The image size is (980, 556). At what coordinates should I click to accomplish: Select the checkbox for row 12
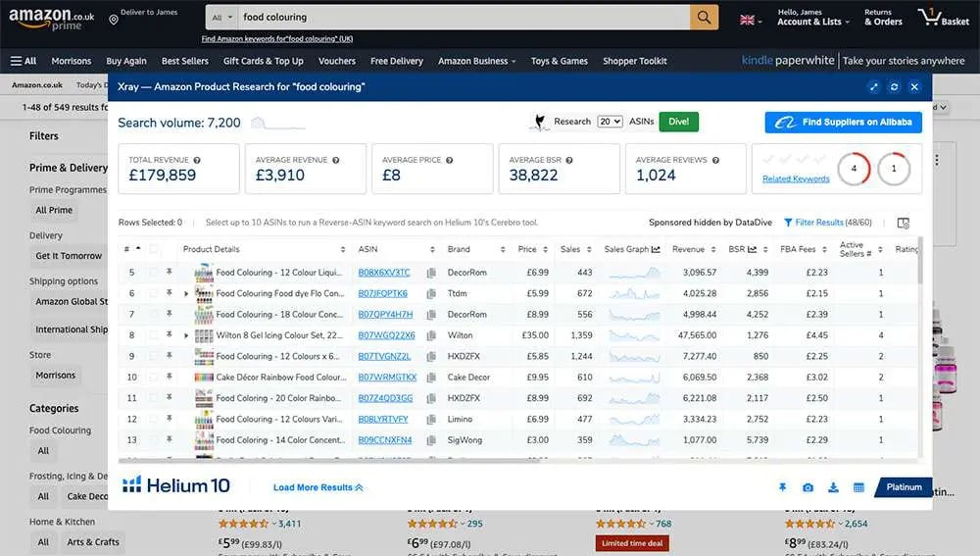coord(153,419)
